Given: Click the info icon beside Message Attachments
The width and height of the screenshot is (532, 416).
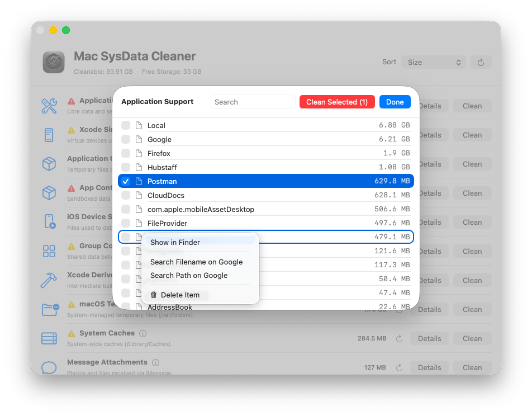Looking at the screenshot, I should (155, 363).
